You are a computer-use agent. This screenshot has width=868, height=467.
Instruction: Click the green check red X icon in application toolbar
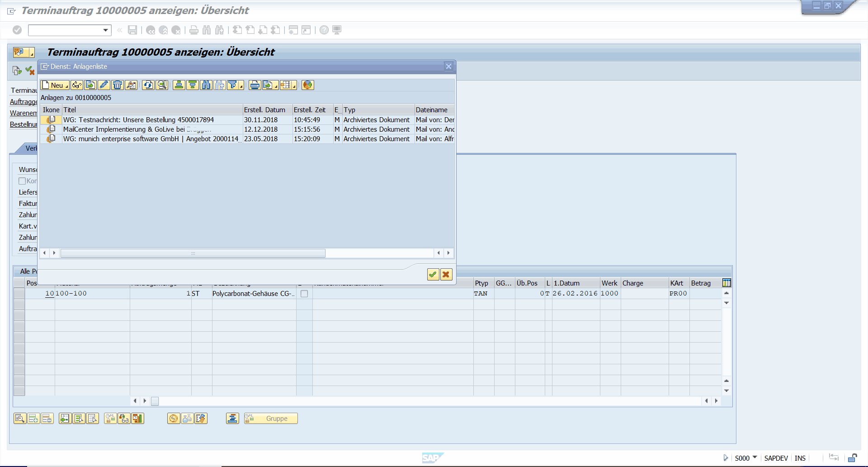point(30,71)
